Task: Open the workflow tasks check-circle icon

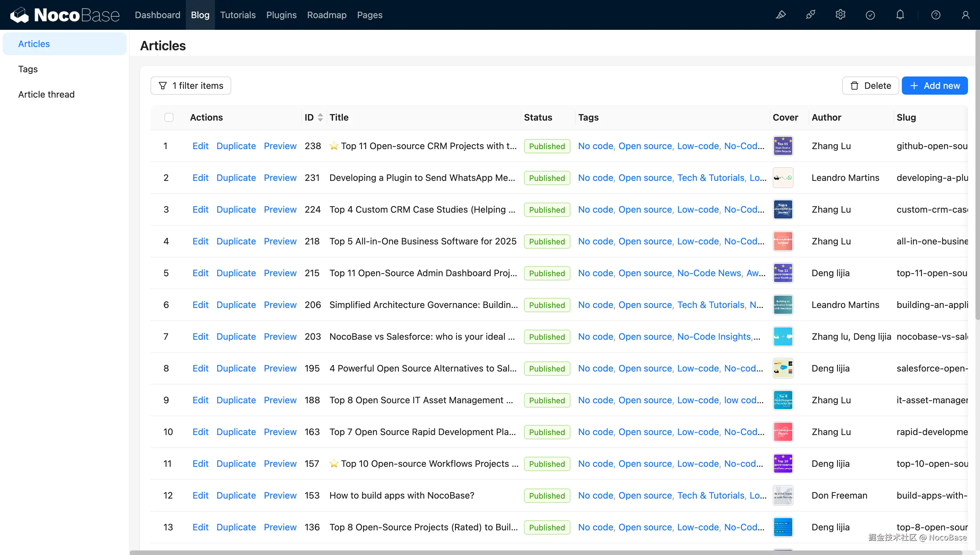Action: (870, 15)
